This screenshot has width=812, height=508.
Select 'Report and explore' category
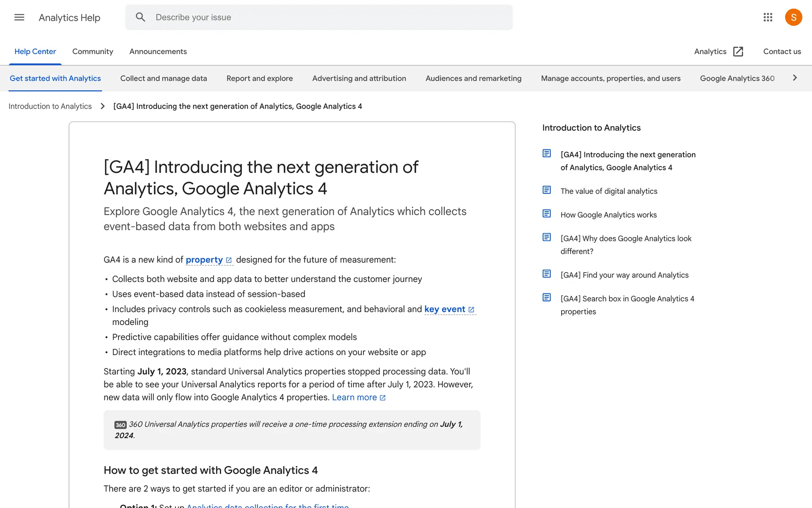(259, 78)
